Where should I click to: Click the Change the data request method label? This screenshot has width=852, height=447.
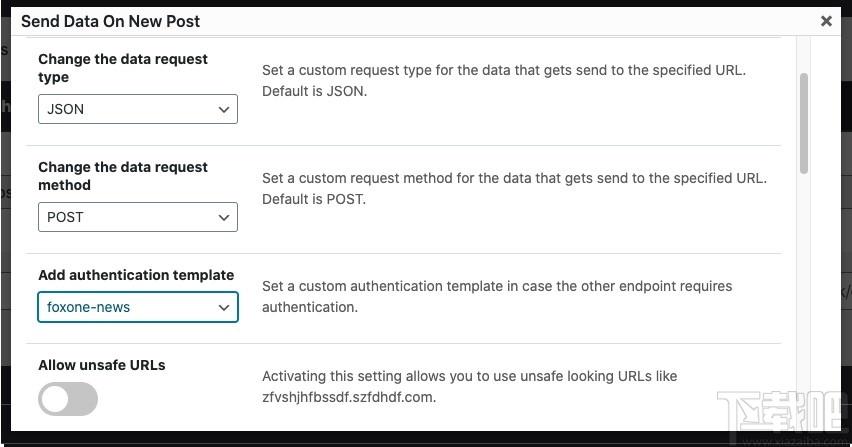point(123,176)
